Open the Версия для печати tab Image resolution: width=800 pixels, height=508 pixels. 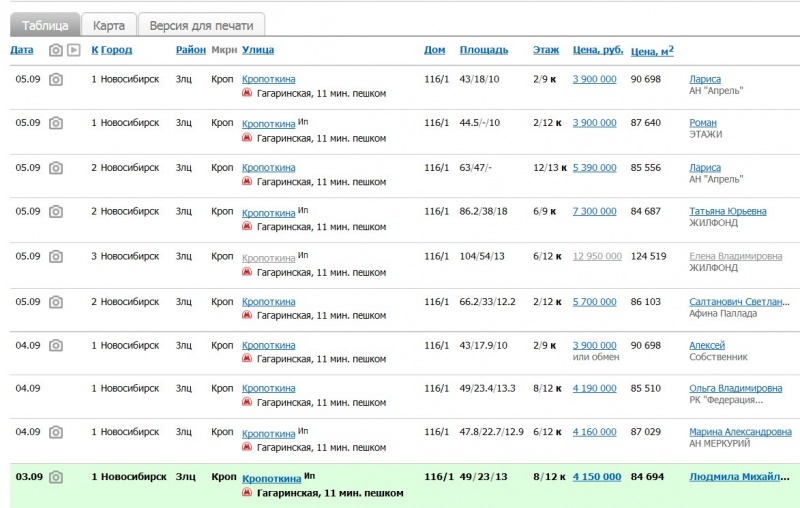[201, 25]
